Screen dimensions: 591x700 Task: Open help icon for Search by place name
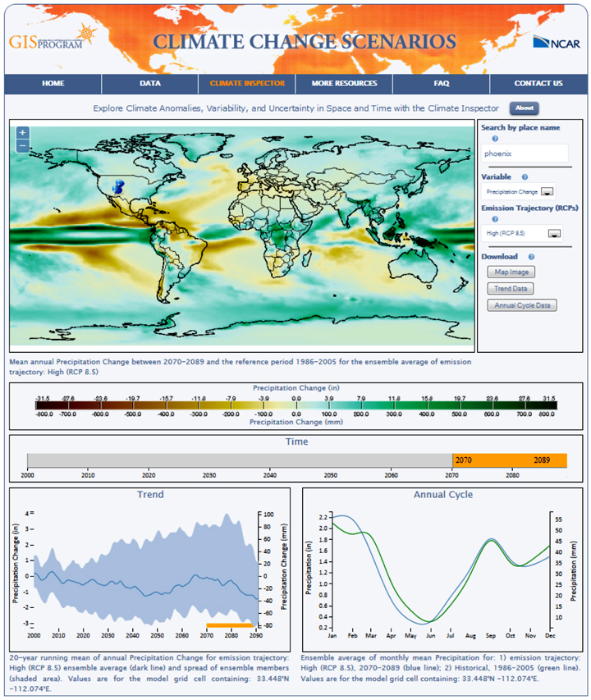coord(495,139)
